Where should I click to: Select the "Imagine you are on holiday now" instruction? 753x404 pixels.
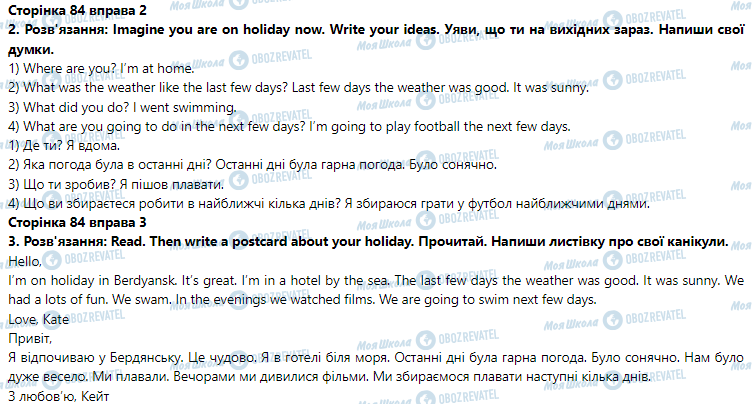(x=212, y=30)
